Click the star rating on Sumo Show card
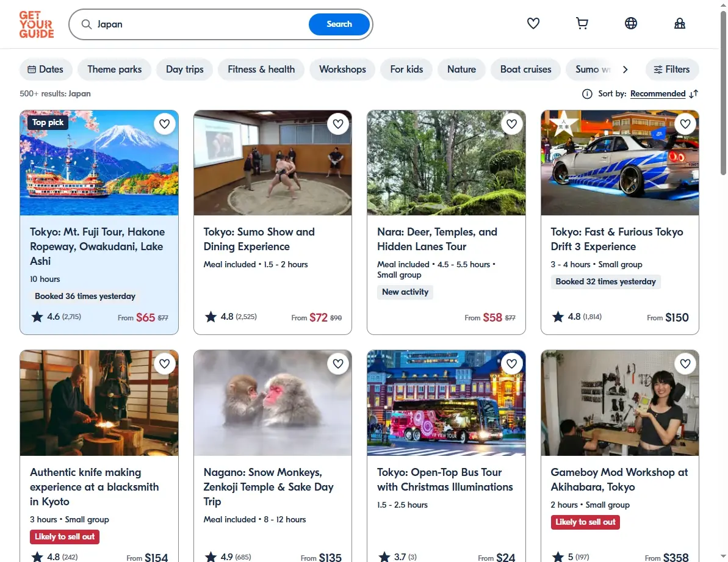 coord(230,317)
